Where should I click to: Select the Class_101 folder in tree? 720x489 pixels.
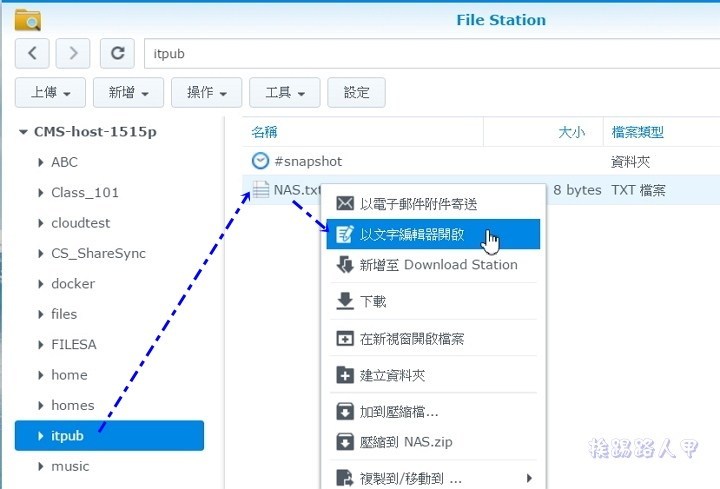point(85,193)
